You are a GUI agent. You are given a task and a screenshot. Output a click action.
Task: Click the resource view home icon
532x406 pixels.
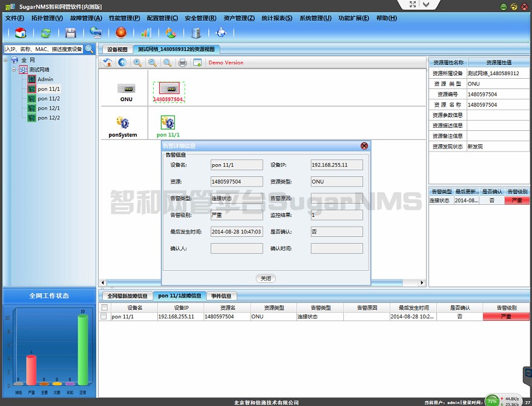tap(108, 62)
